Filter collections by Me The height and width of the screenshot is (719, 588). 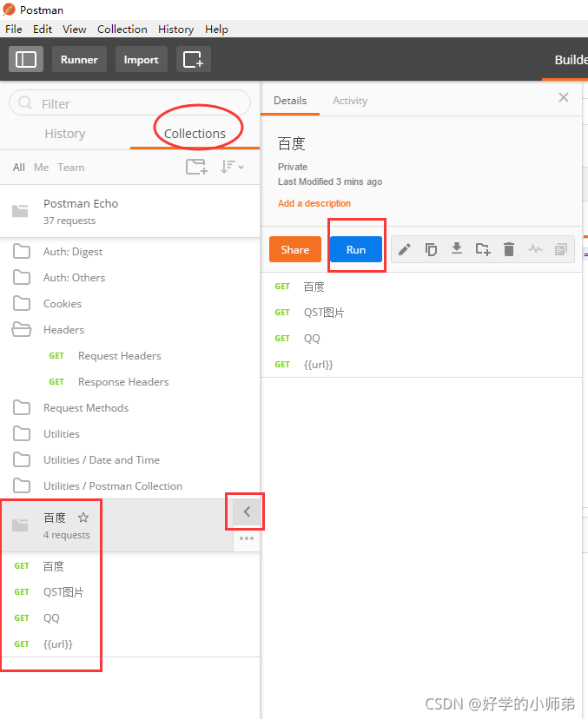point(42,168)
